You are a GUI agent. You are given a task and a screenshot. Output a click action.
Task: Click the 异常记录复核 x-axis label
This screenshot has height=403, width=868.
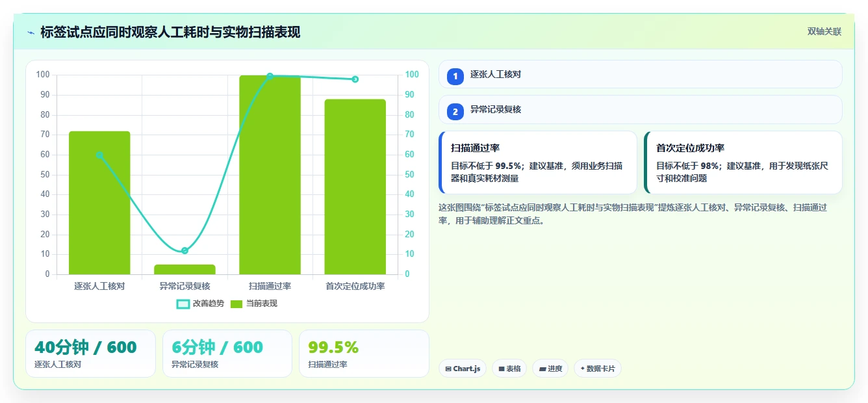pos(185,286)
